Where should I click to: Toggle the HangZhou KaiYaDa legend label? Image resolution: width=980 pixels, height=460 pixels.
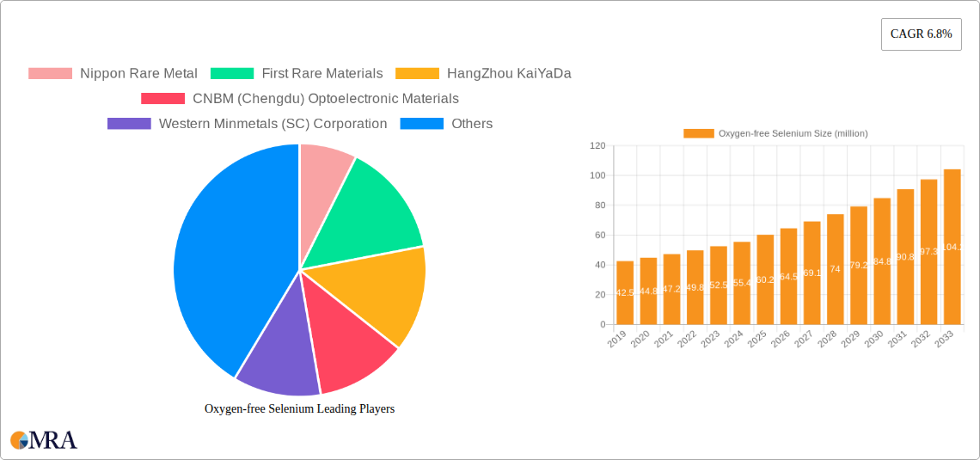[x=510, y=74]
